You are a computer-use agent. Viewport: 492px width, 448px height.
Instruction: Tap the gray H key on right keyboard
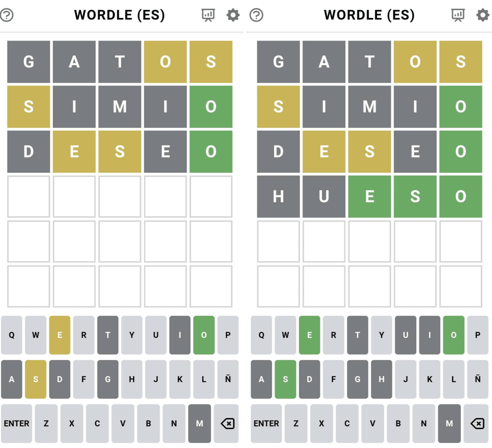[x=381, y=379]
